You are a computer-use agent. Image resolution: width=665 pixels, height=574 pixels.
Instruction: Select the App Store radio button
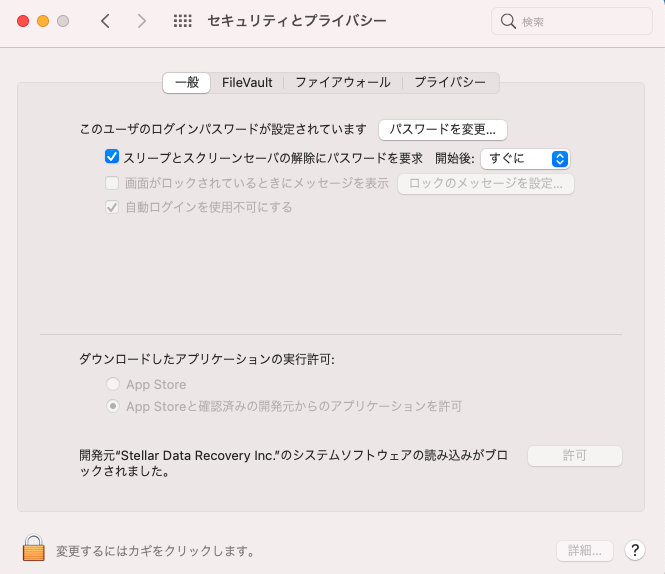[x=113, y=384]
